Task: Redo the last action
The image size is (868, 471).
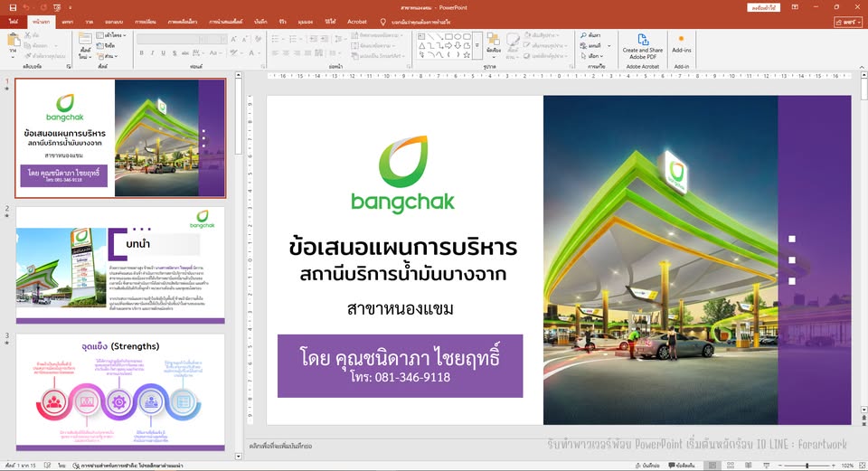Action: click(x=43, y=8)
